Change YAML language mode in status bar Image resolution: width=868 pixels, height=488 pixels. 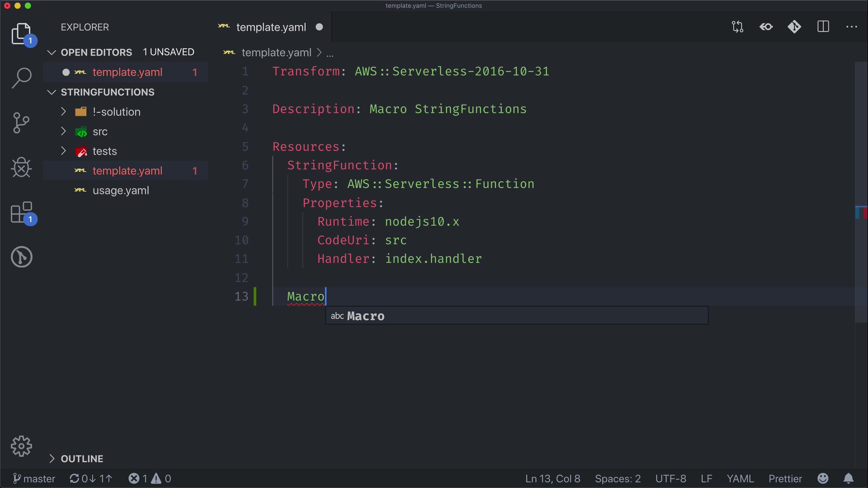tap(740, 479)
